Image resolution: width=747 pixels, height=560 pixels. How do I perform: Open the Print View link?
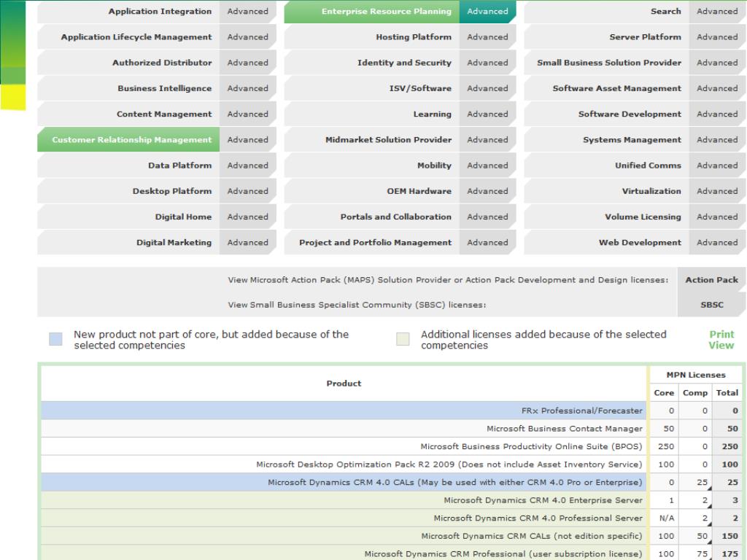tap(721, 340)
